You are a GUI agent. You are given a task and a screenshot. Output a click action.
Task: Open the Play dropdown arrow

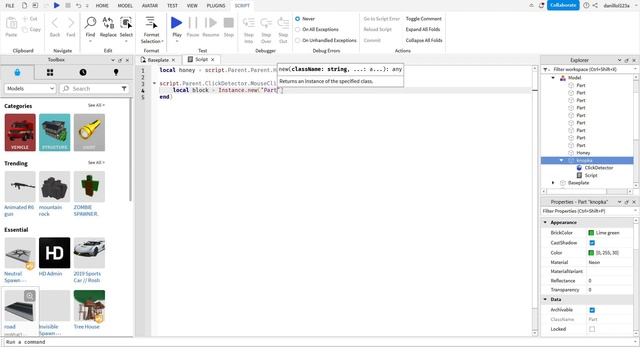click(x=177, y=41)
